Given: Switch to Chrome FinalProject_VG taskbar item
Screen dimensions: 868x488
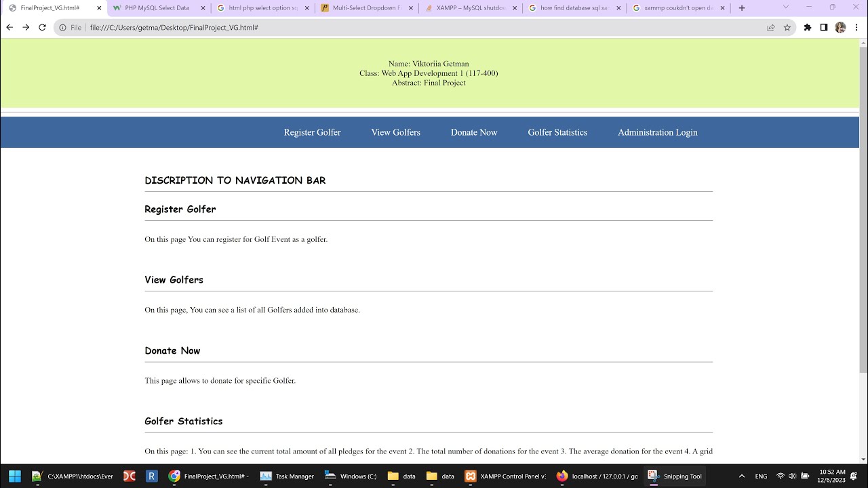Looking at the screenshot, I should (209, 476).
